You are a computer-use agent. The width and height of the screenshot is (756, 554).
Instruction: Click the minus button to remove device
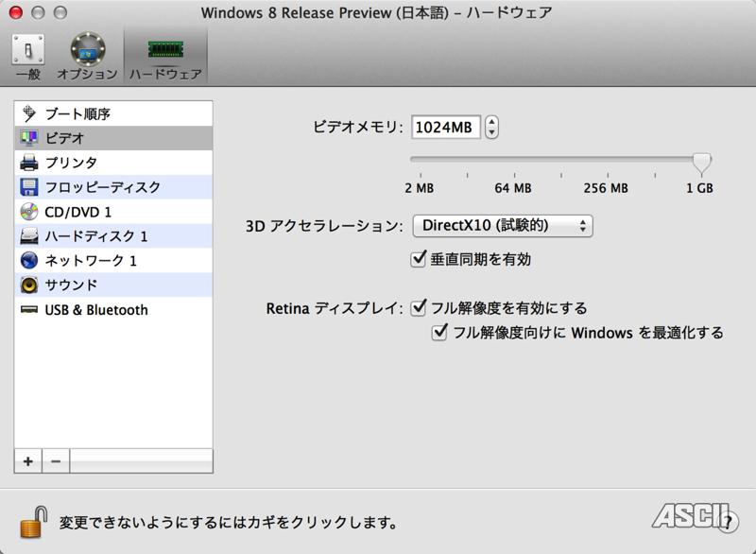(56, 461)
